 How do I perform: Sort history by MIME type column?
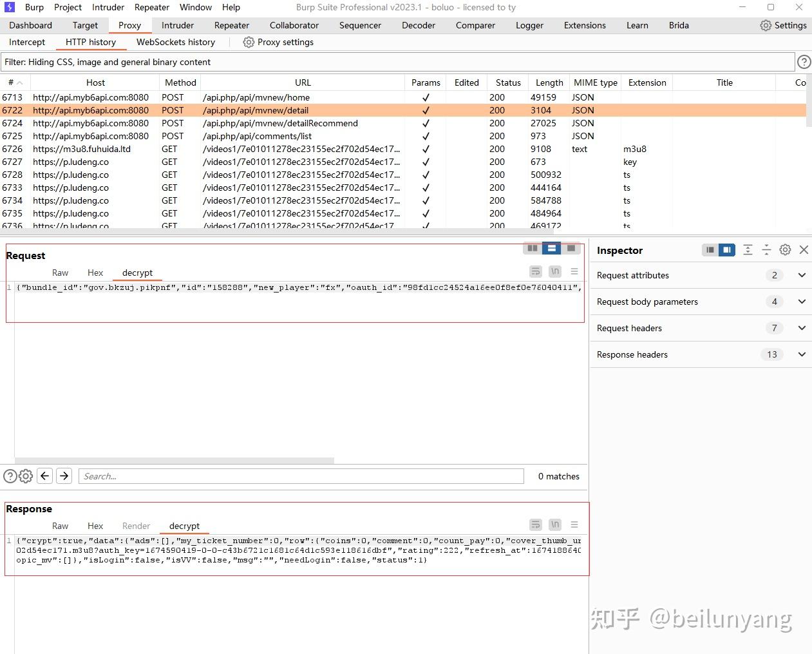coord(596,82)
